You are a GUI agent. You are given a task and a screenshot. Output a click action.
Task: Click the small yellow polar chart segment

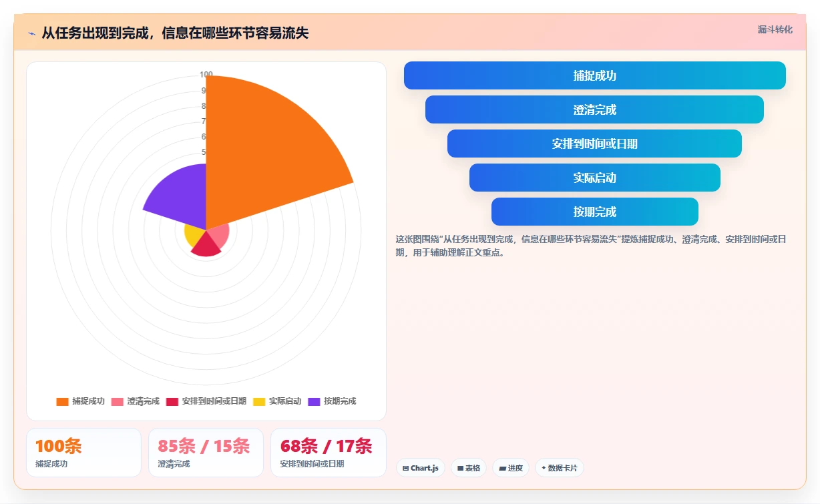point(194,235)
